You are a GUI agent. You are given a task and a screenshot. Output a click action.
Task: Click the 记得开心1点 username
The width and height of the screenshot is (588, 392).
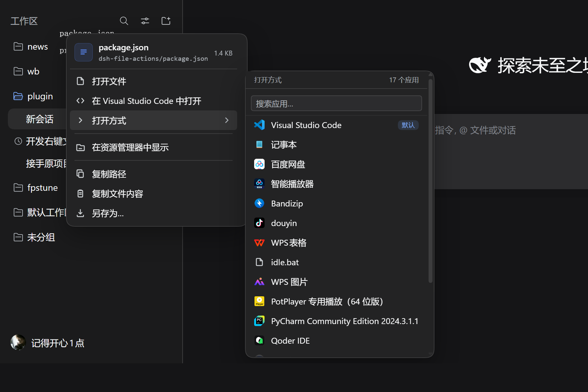(58, 343)
